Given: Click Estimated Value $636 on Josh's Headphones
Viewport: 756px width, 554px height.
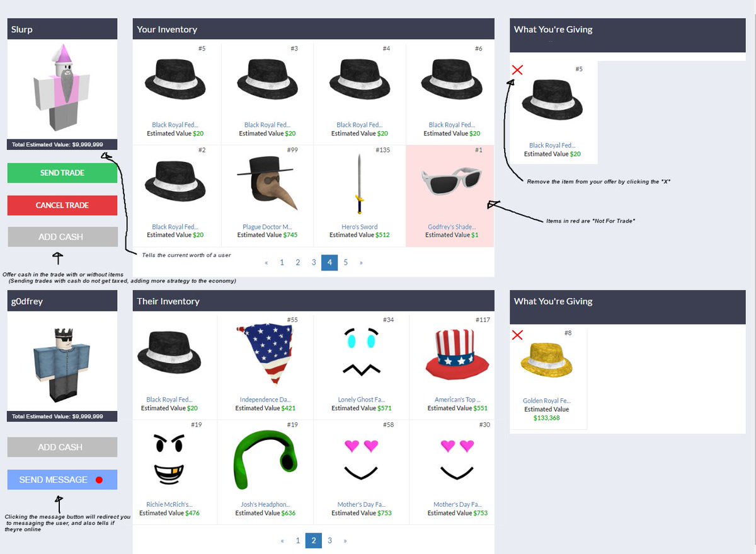Looking at the screenshot, I should pos(265,513).
